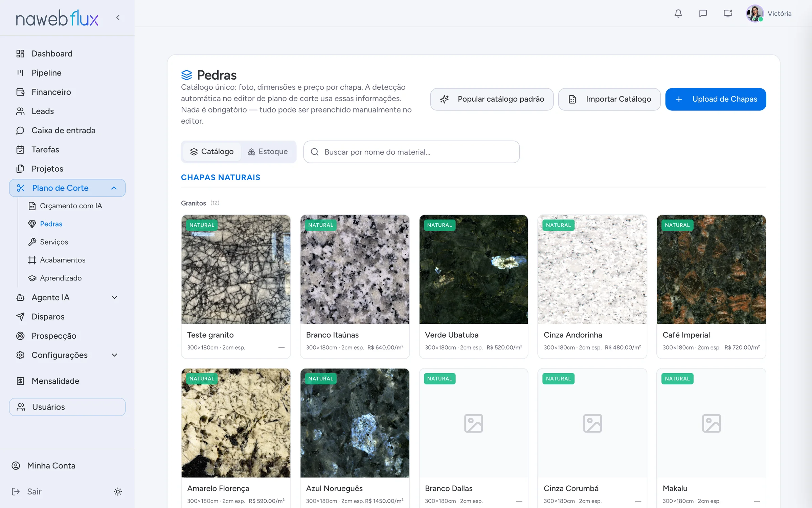Click the Tarefas calendar icon
Viewport: 812px width, 508px height.
[20, 150]
